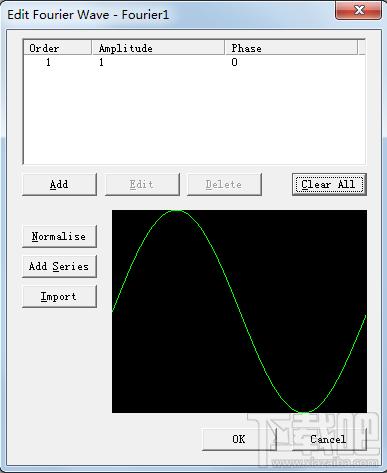
Task: Sort by the Order column header
Action: tap(58, 48)
